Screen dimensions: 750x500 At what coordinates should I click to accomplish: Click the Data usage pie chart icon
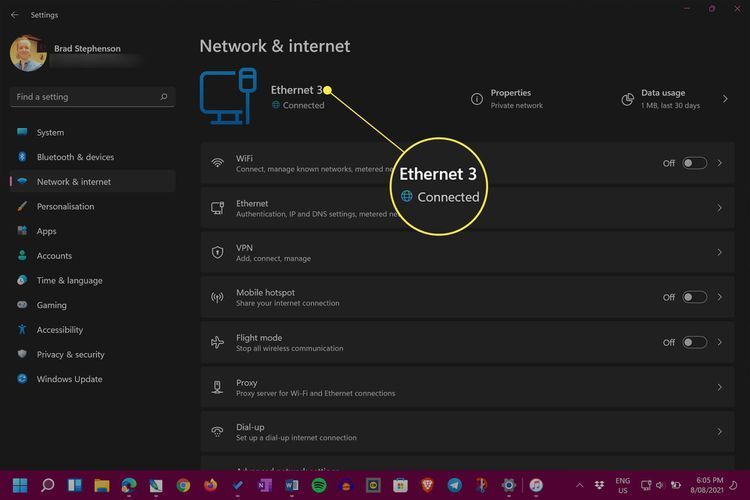(627, 99)
